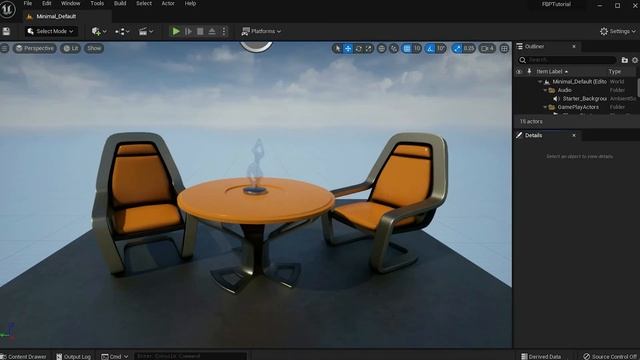
Task: Click the pin column icon in Outliner header
Action: coord(529,71)
